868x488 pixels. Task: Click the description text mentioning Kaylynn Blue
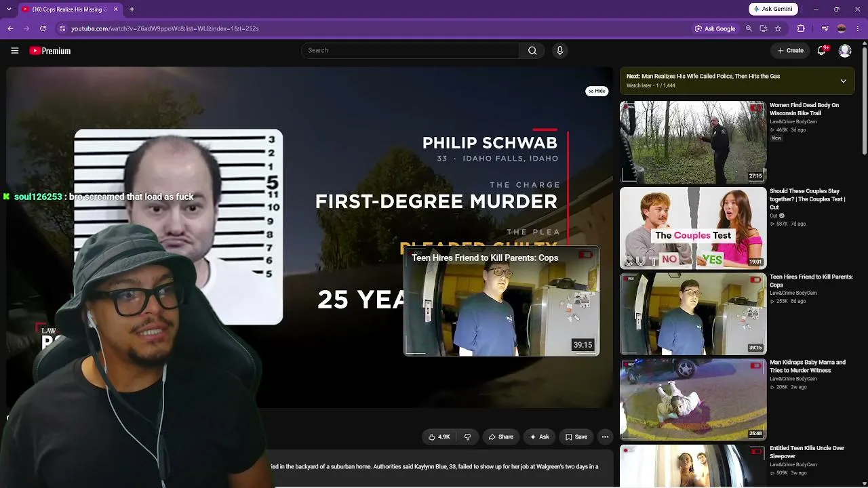pos(435,466)
